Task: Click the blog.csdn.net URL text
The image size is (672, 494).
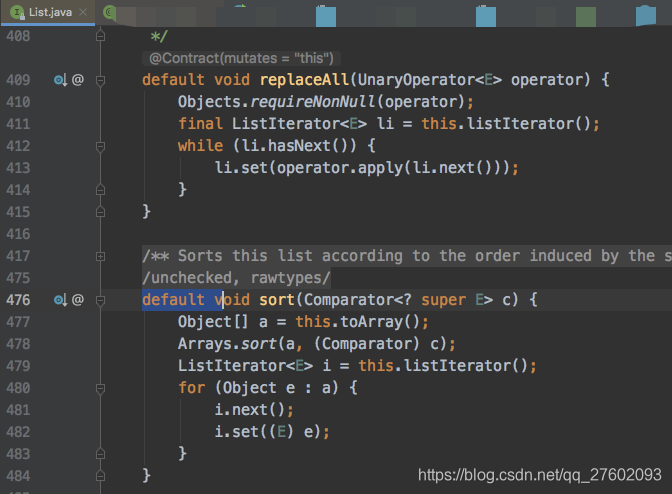Action: (x=540, y=475)
